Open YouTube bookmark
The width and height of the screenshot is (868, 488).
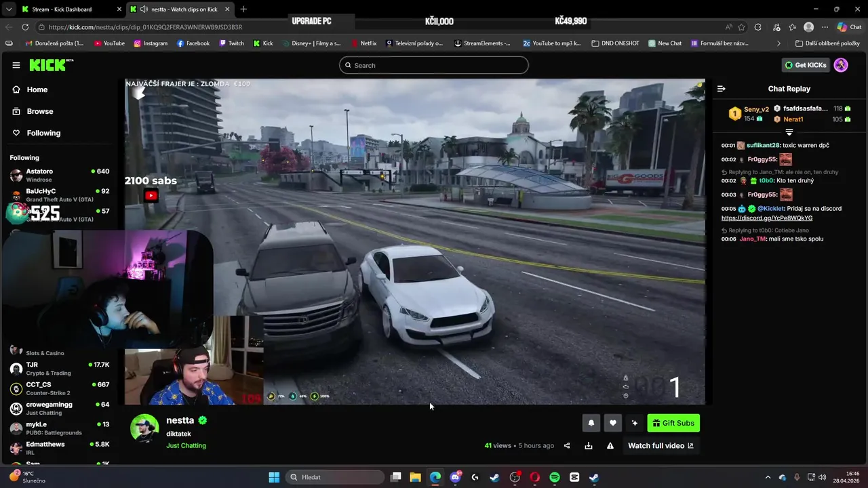109,43
